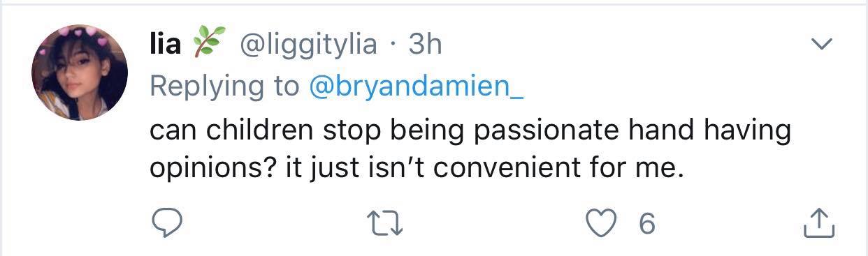Open the @bryandamien_ mention link
868x256 pixels.
click(415, 86)
